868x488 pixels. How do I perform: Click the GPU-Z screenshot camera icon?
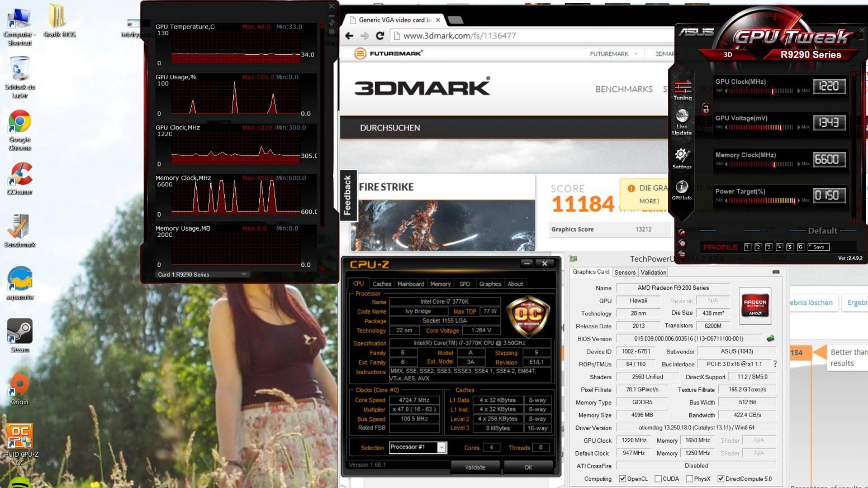pyautogui.click(x=776, y=272)
